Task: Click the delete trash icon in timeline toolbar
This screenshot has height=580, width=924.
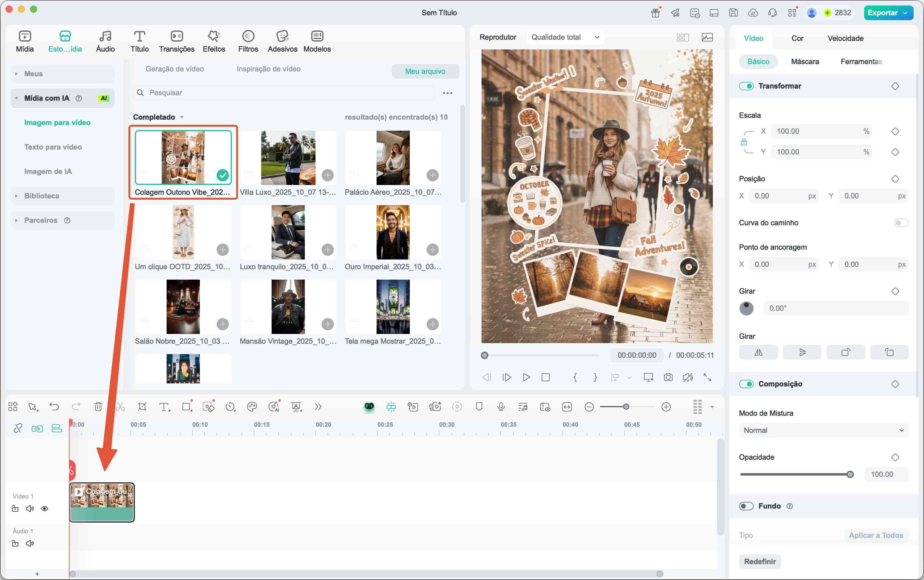Action: 98,407
